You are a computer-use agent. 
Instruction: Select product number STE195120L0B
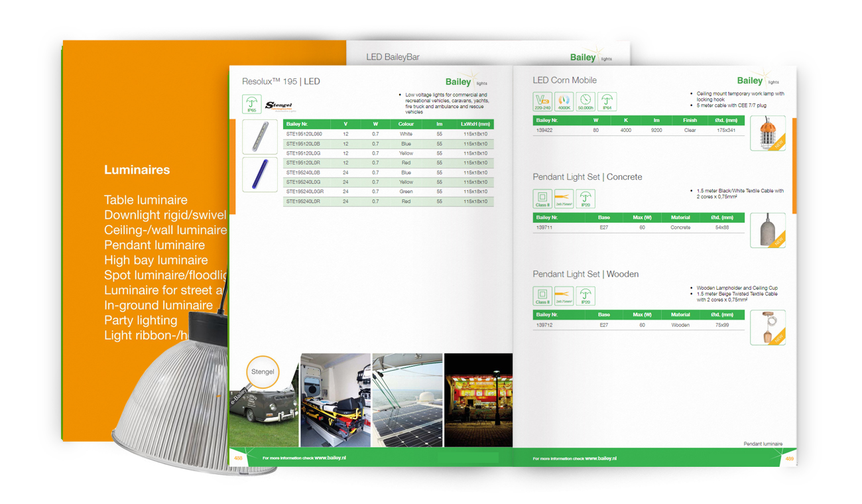click(x=303, y=144)
